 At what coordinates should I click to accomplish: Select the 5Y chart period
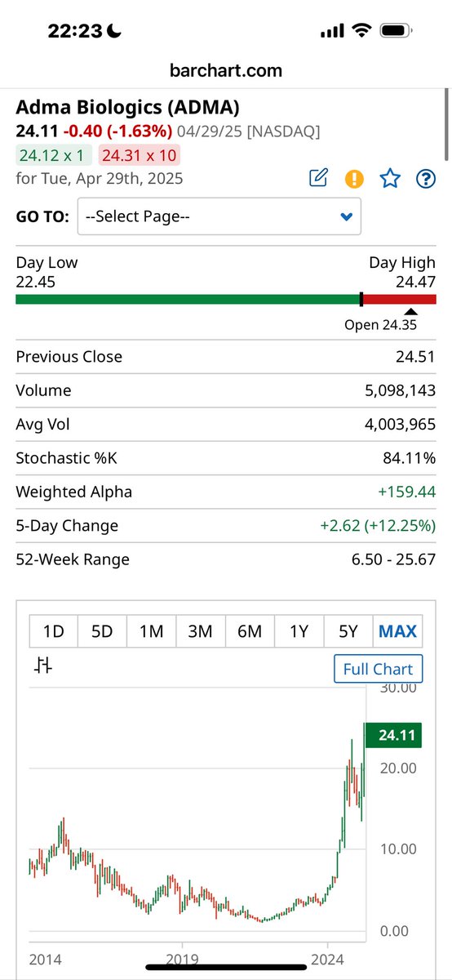348,630
